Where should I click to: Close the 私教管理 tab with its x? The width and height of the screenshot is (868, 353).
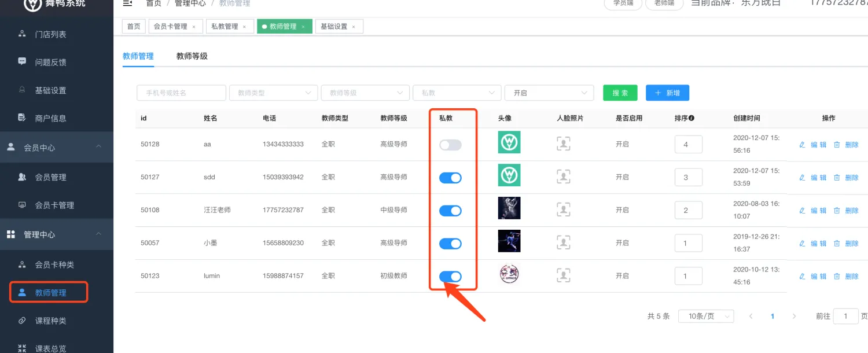[x=244, y=27]
